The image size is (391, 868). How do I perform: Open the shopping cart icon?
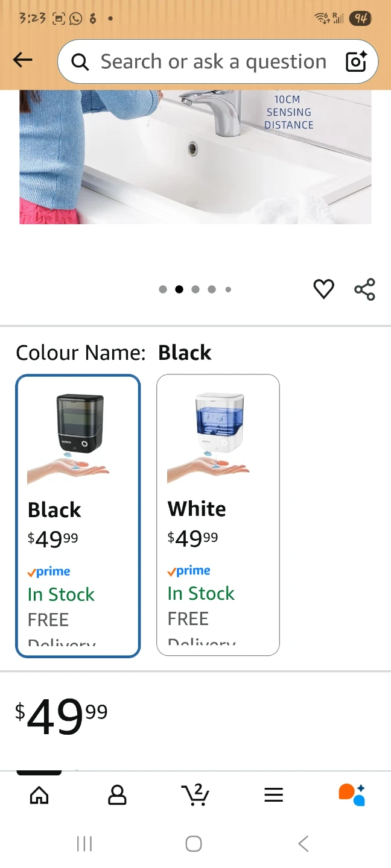195,795
